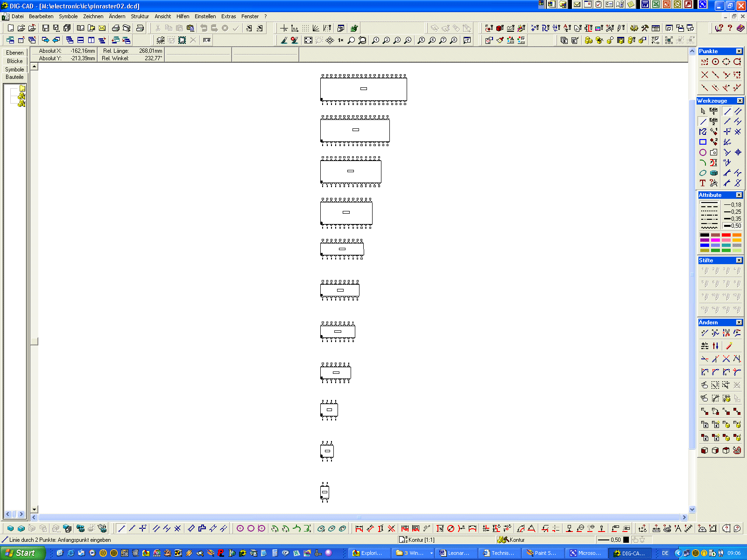Switch to Paint S... taskbar window

click(x=542, y=553)
